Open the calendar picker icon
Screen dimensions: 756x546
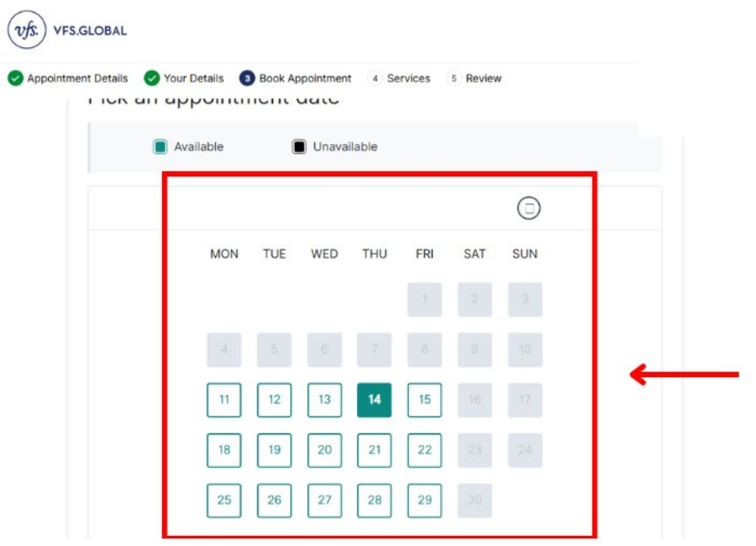528,208
